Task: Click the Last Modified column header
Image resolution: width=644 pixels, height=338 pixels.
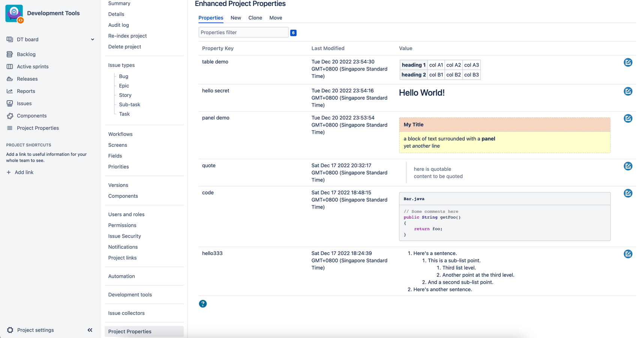Action: click(x=328, y=48)
